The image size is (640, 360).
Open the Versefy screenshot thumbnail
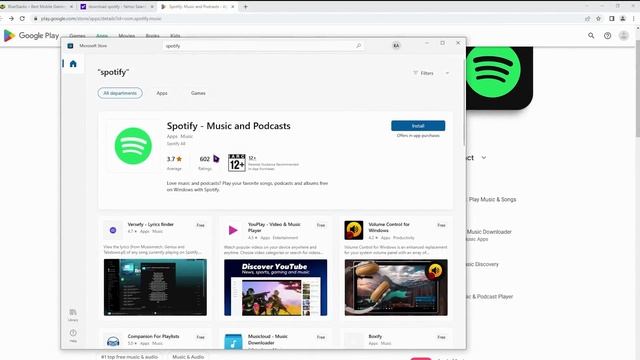click(155, 287)
